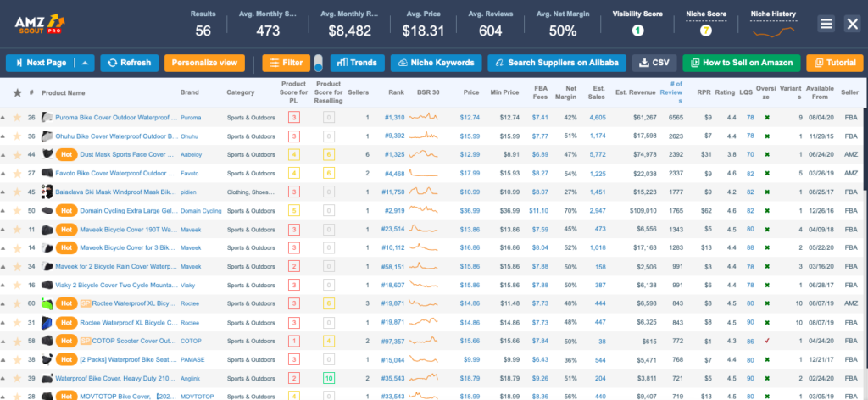Favorite the Favoto Bike Cover row star

pyautogui.click(x=17, y=173)
